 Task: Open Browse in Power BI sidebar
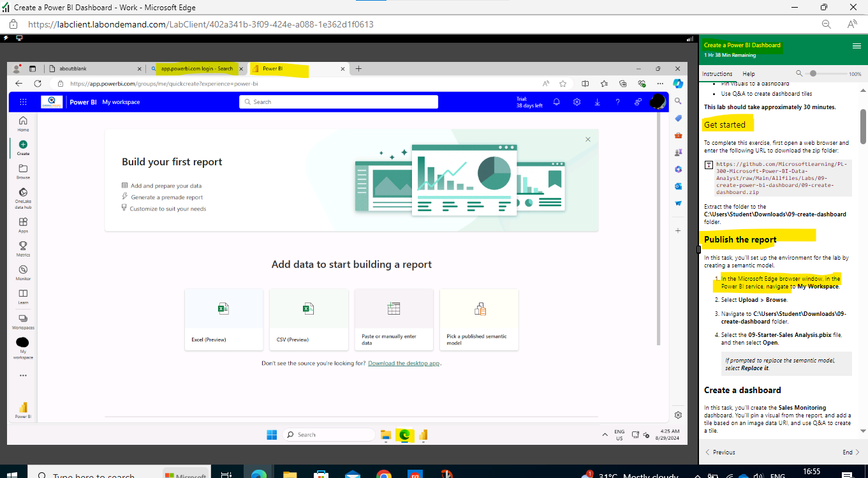tap(23, 172)
